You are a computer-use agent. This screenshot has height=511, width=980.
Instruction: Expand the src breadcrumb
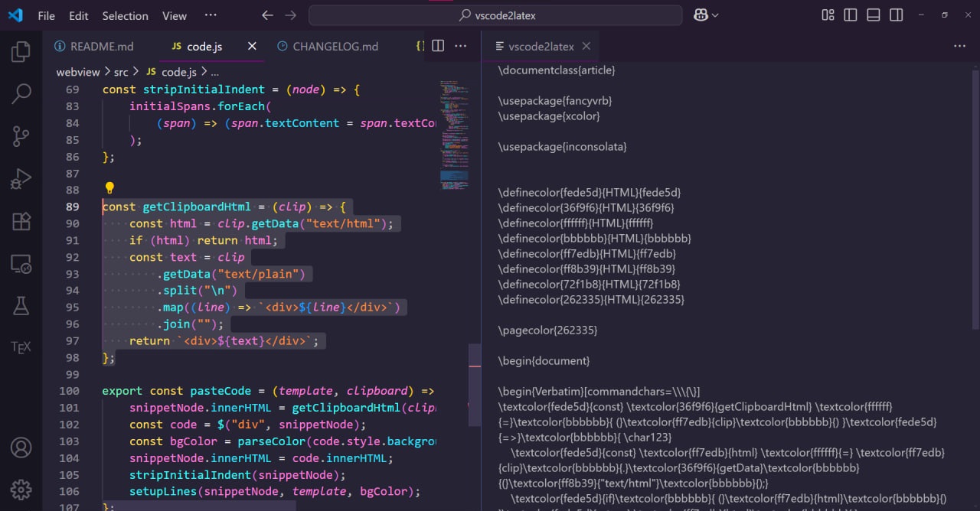coord(121,72)
